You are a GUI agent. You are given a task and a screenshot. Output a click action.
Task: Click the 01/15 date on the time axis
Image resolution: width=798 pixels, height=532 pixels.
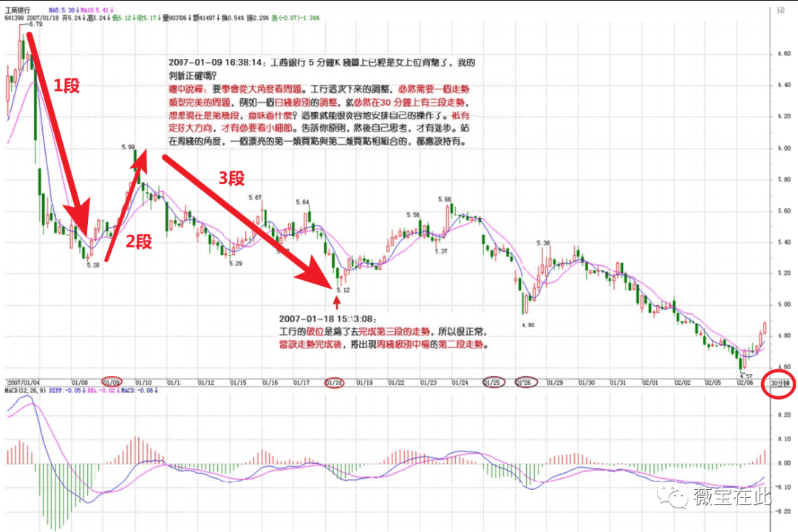(x=238, y=382)
